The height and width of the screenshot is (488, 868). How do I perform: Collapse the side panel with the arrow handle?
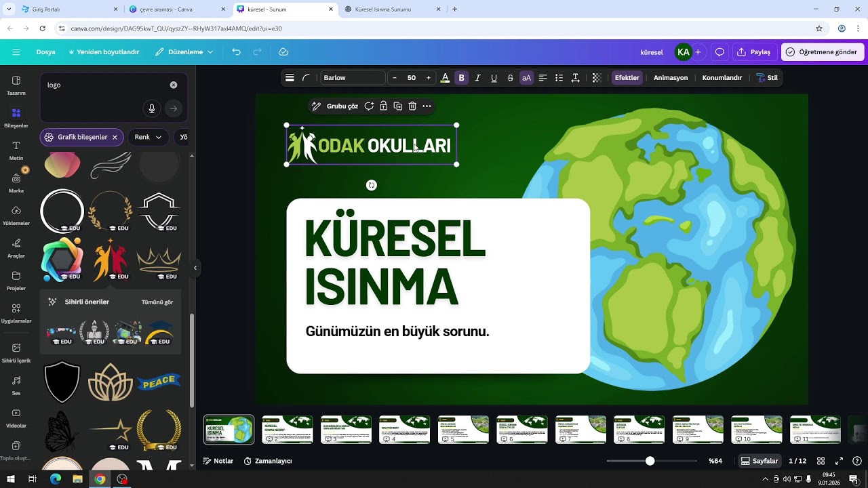click(x=195, y=268)
